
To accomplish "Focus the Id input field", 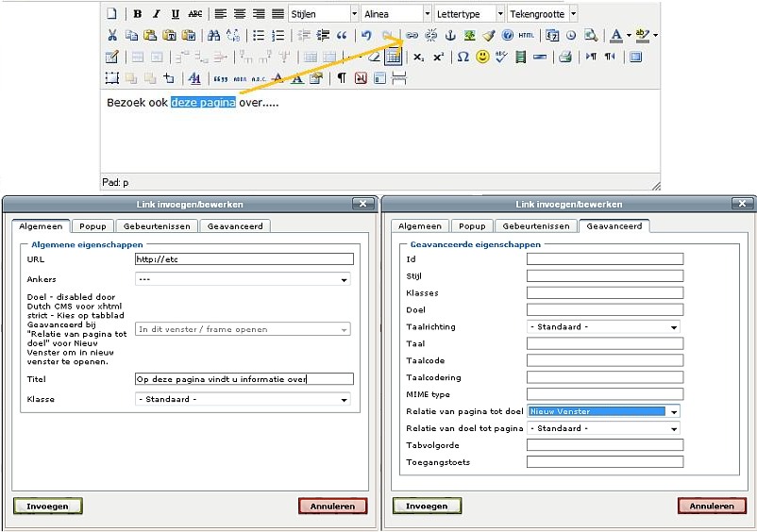I will pyautogui.click(x=605, y=259).
